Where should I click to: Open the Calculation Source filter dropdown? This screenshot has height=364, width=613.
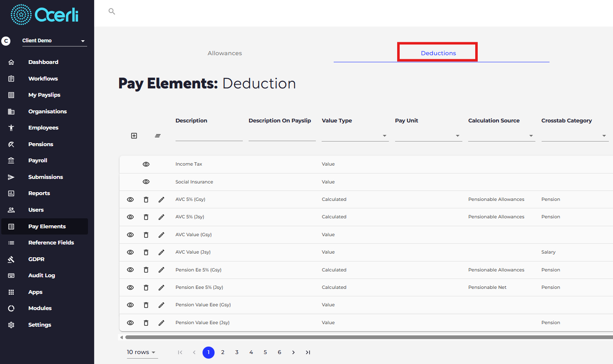[501, 136]
